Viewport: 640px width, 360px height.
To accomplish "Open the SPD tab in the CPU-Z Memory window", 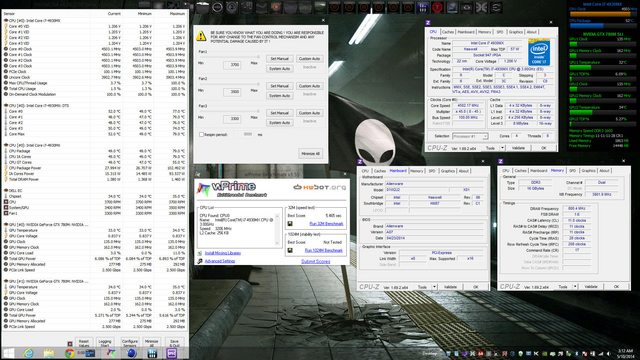I will [573, 171].
